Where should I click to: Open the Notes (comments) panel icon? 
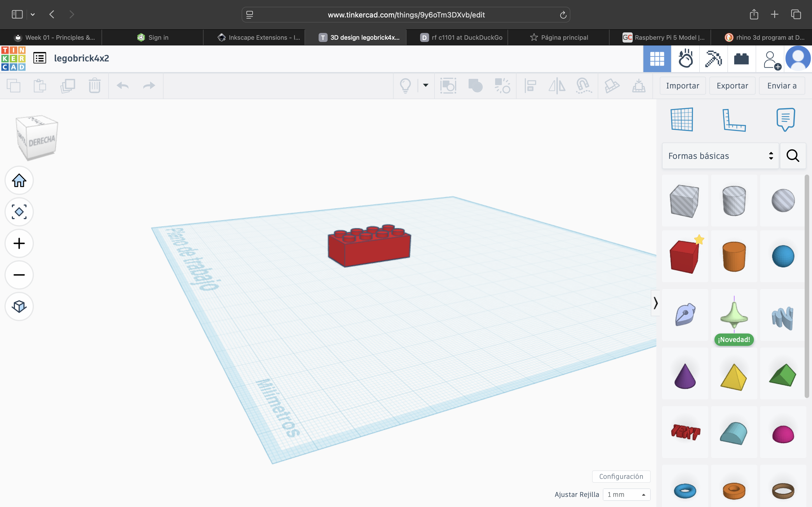pyautogui.click(x=785, y=119)
